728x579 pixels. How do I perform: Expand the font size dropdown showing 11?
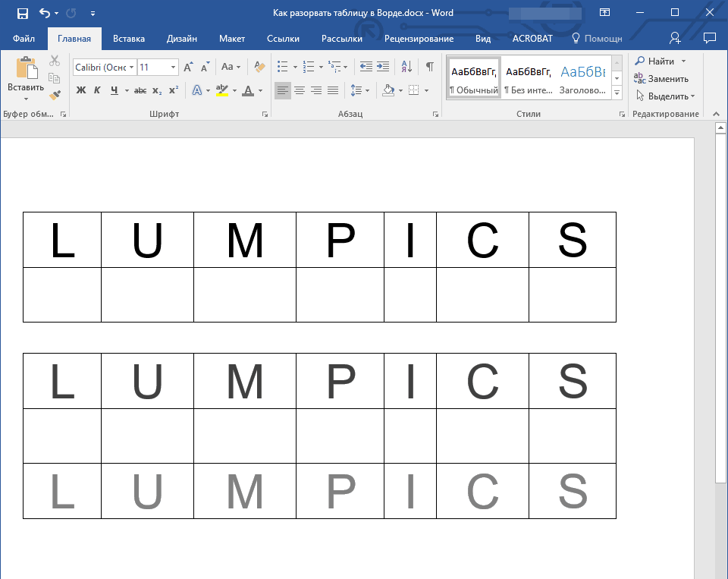click(x=173, y=68)
